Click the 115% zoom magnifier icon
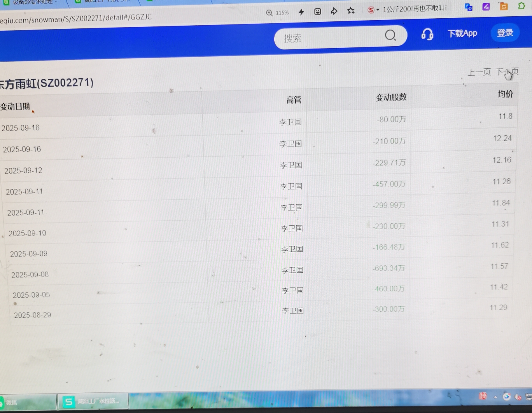 [x=269, y=13]
